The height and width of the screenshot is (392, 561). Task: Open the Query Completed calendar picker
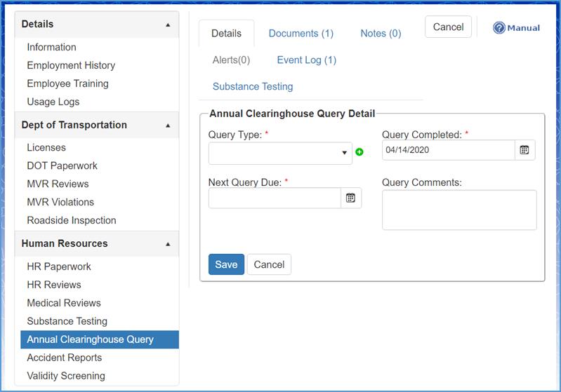(x=524, y=150)
